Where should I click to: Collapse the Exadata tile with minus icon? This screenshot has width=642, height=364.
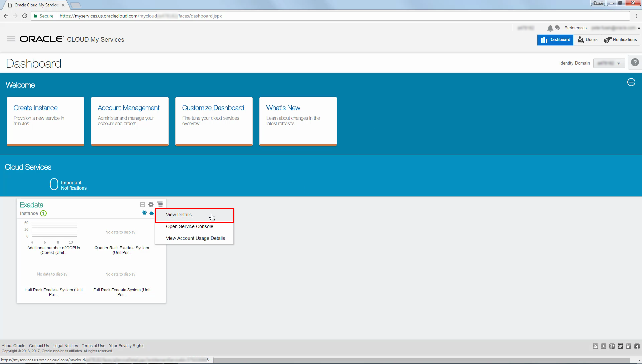pos(142,204)
